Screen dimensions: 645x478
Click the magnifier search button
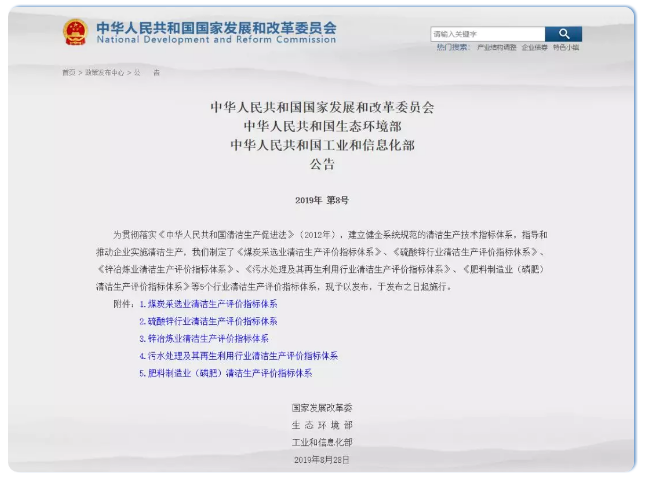click(x=563, y=34)
